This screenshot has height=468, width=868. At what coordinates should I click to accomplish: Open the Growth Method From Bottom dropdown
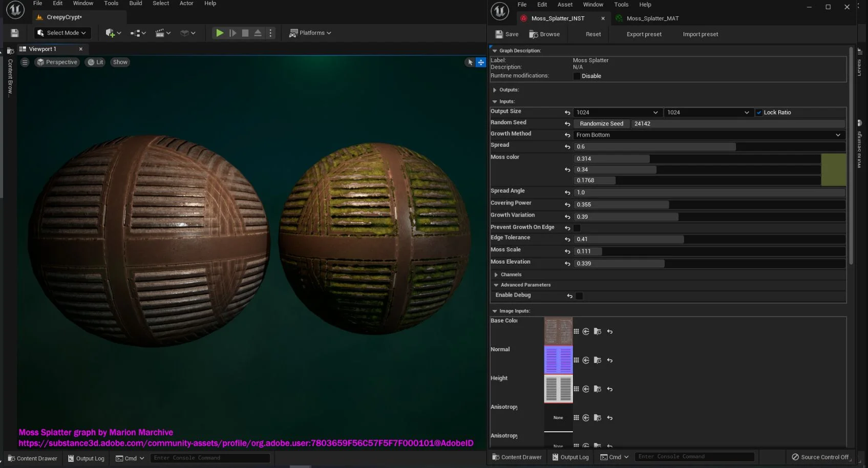pos(709,135)
